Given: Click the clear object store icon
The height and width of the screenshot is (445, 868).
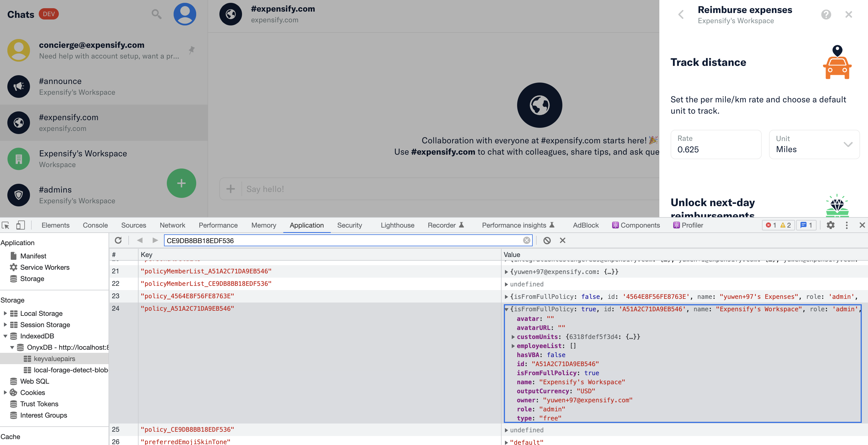Looking at the screenshot, I should [547, 240].
